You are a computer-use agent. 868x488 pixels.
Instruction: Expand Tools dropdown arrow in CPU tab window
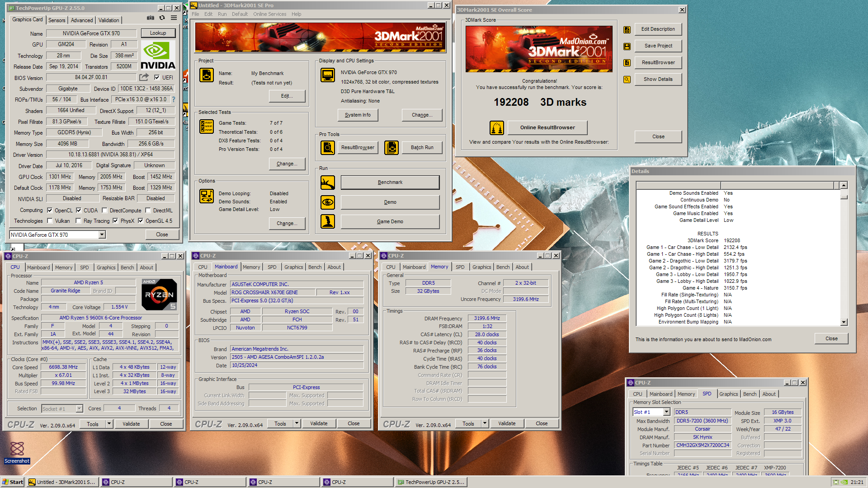[x=109, y=424]
